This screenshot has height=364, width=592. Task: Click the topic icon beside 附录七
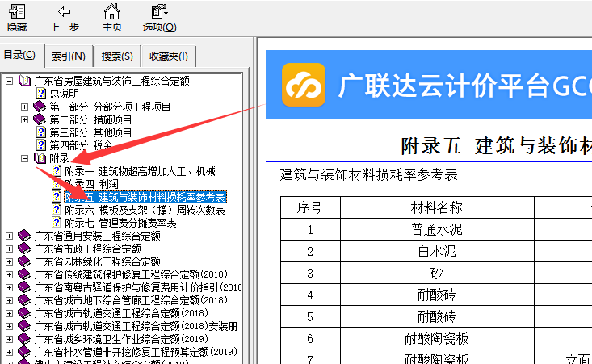point(57,223)
